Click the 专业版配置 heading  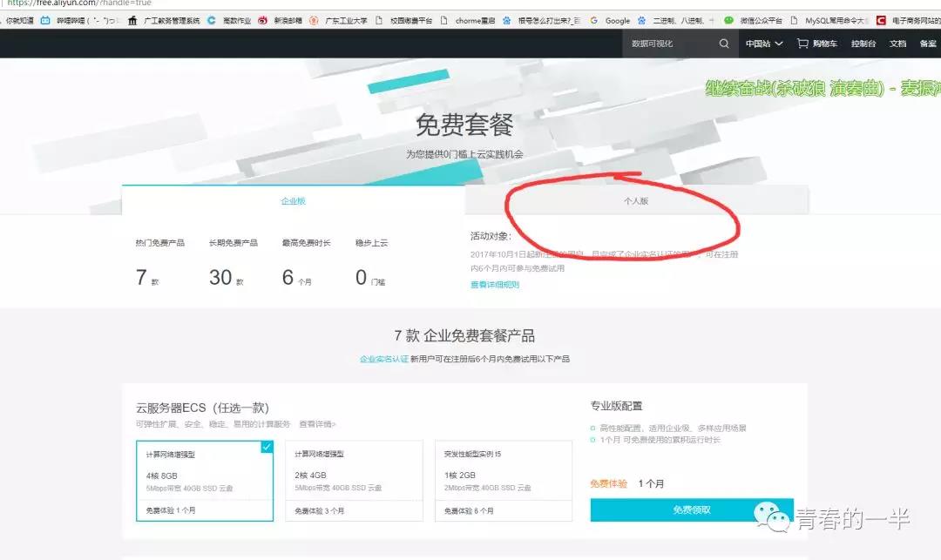click(616, 406)
